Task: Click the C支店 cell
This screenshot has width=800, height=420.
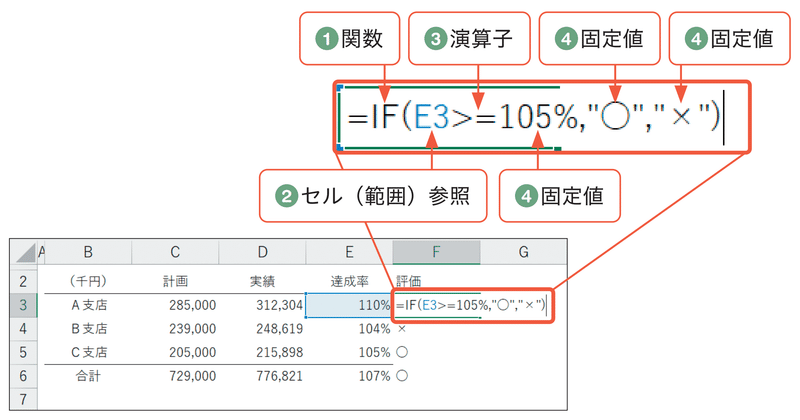Action: pos(88,352)
